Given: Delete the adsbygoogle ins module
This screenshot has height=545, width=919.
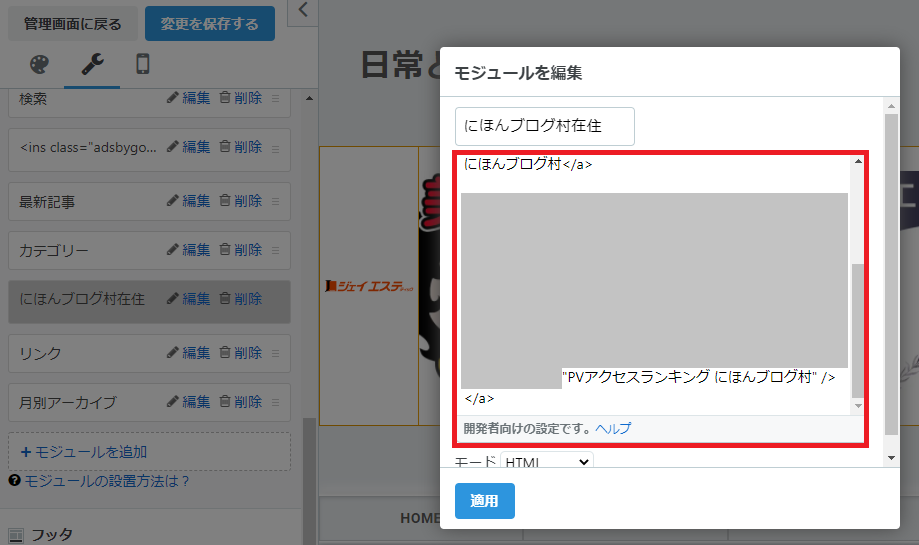Looking at the screenshot, I should 241,147.
